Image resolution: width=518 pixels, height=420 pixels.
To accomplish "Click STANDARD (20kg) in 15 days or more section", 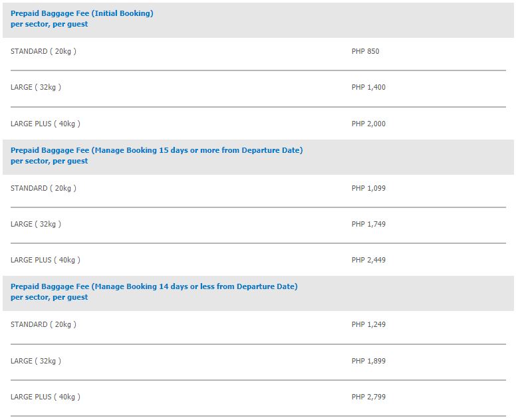I will tap(43, 188).
